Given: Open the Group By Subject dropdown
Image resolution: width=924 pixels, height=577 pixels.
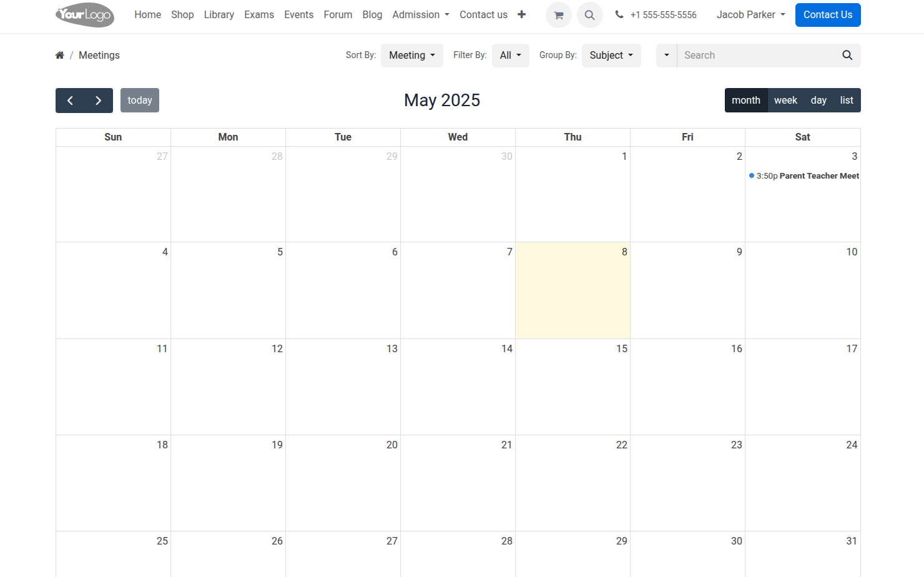Looking at the screenshot, I should point(611,56).
